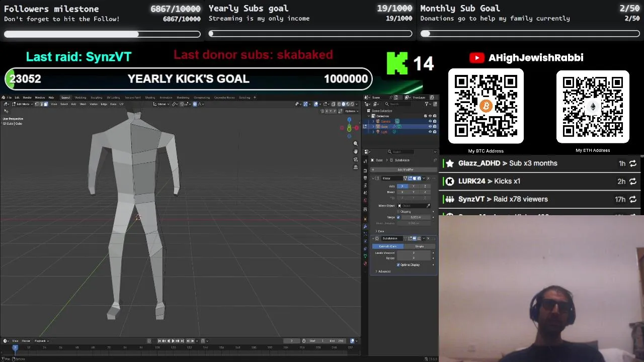
Task: Play timeline animation in reverse
Action: pyautogui.click(x=169, y=341)
